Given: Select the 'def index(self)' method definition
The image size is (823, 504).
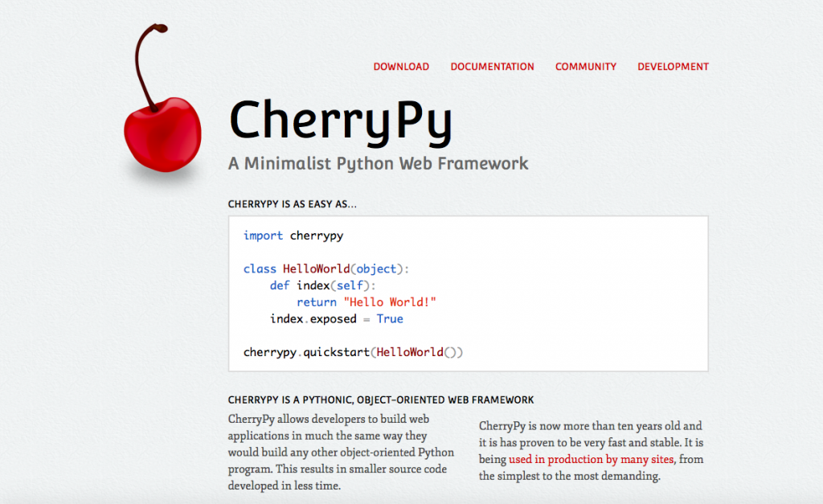Looking at the screenshot, I should point(323,285).
